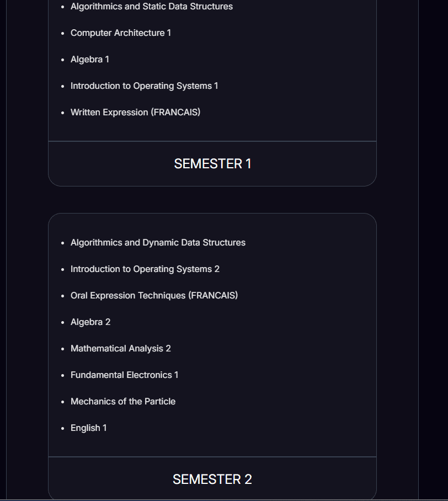Select Computer Architecture 1 list item
The image size is (448, 501).
(x=121, y=33)
